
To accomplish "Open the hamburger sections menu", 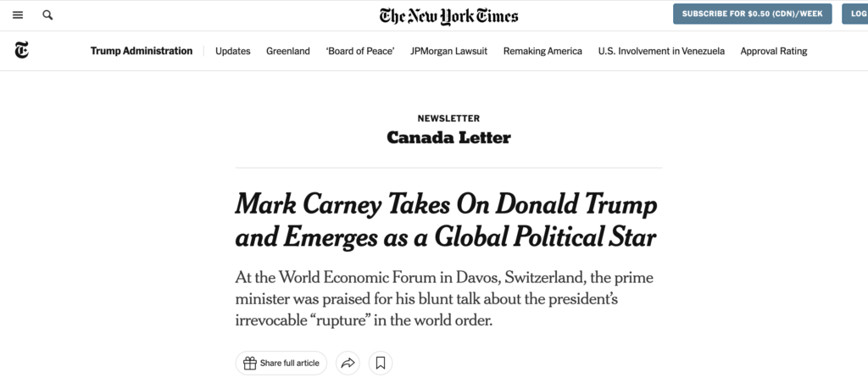I will point(18,15).
